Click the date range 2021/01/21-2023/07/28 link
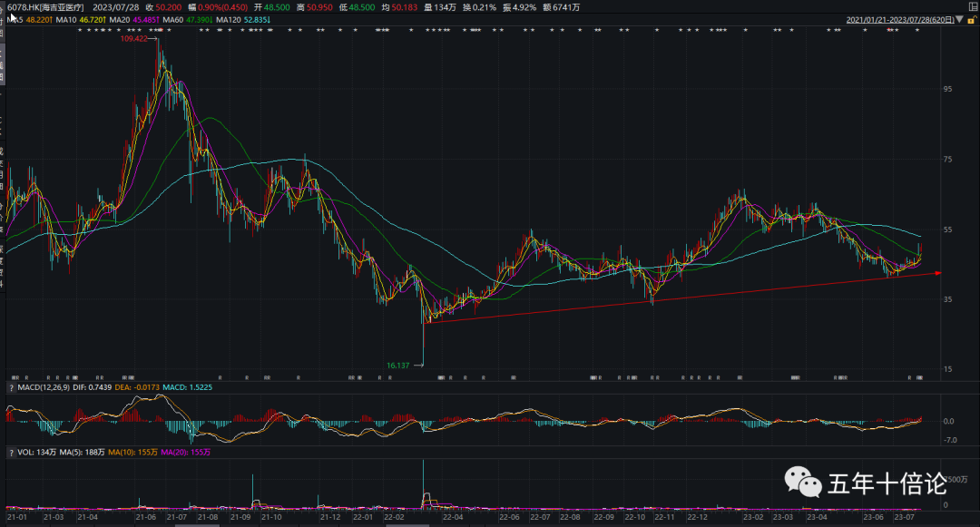Screen dimensions: 980x527 click(900, 20)
